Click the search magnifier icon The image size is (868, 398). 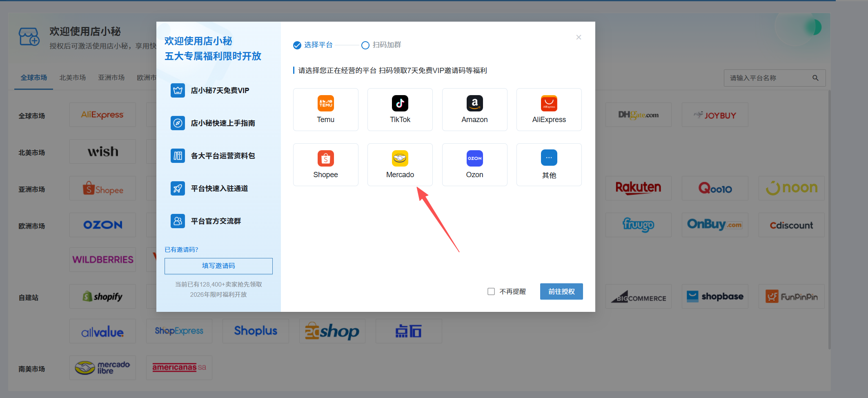(x=815, y=78)
